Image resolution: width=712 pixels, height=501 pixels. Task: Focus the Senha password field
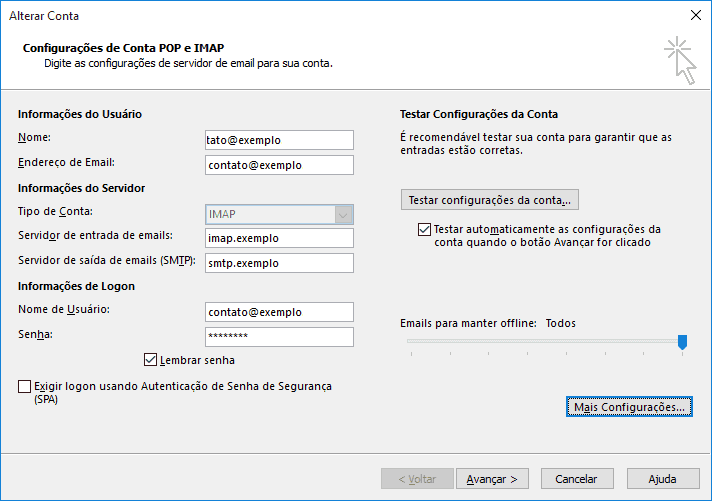point(279,337)
